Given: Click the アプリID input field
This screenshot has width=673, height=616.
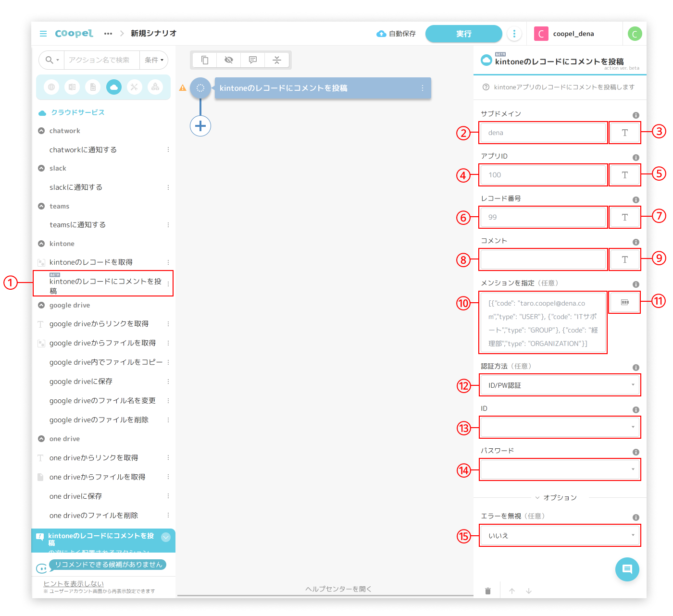Looking at the screenshot, I should click(x=543, y=175).
